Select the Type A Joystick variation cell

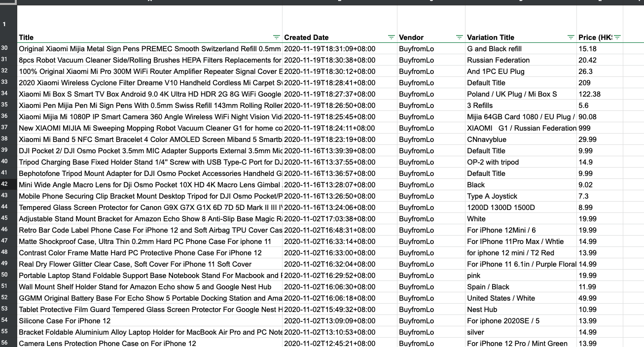tap(521, 196)
